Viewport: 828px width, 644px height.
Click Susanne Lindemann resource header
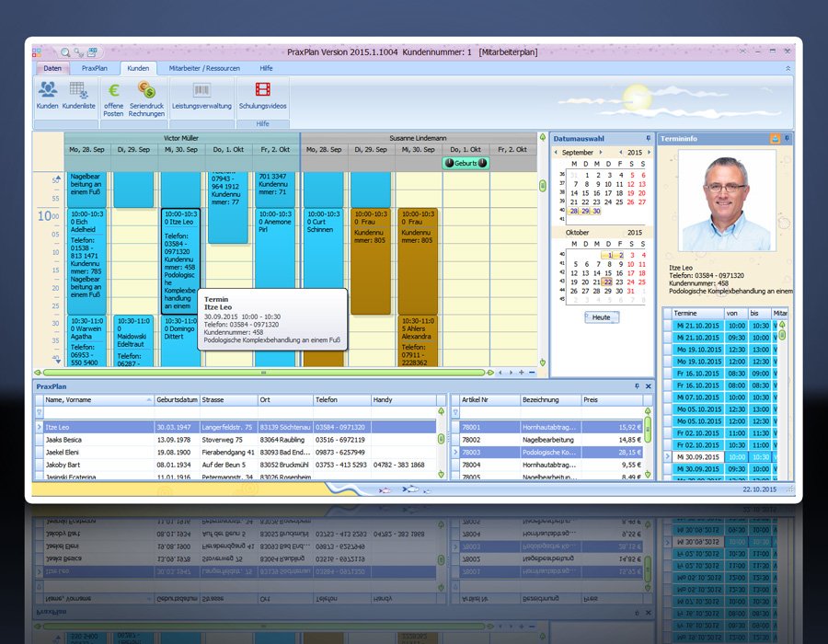coord(419,138)
